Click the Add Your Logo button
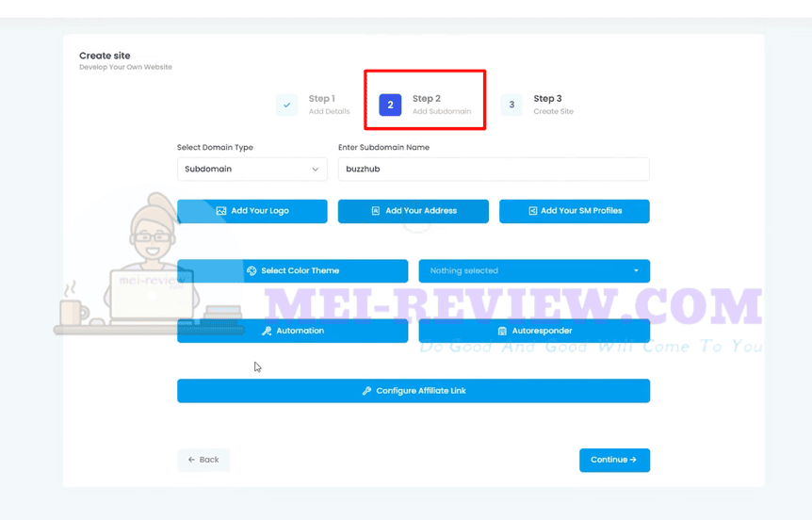This screenshot has height=520, width=812. click(252, 211)
